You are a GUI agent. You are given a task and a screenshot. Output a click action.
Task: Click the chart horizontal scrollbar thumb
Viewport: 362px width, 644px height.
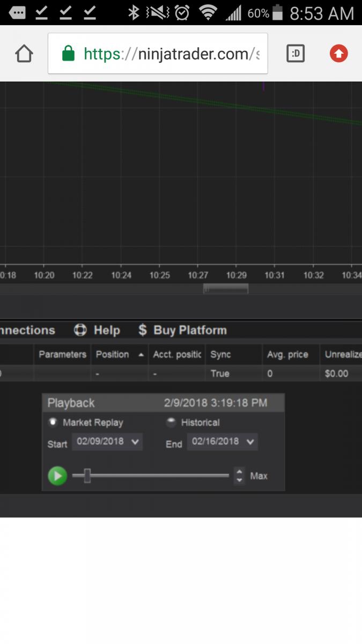pyautogui.click(x=225, y=289)
